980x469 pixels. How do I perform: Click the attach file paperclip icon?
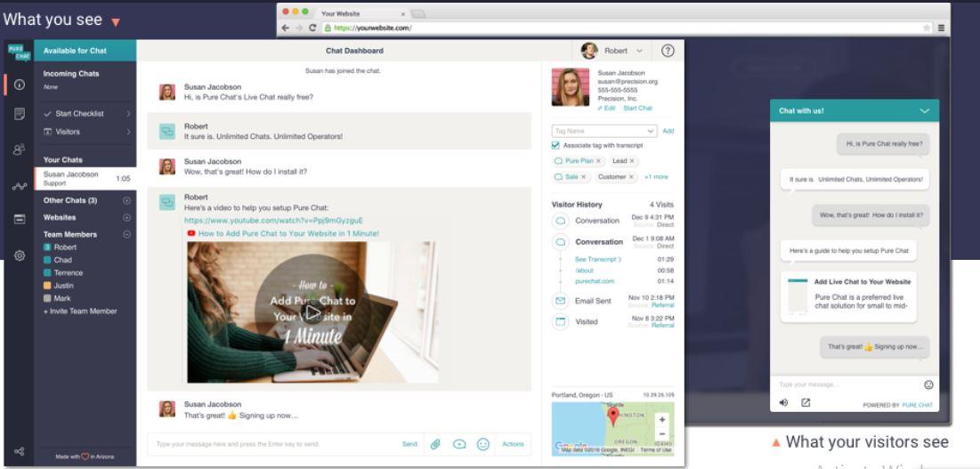[435, 444]
